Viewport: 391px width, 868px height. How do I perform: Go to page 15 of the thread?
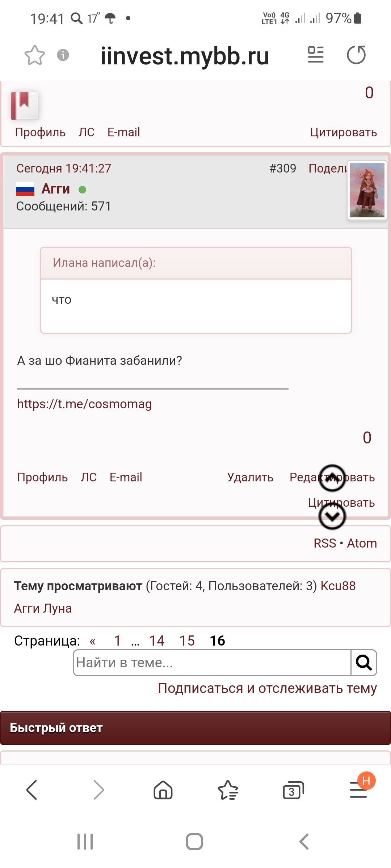187,641
